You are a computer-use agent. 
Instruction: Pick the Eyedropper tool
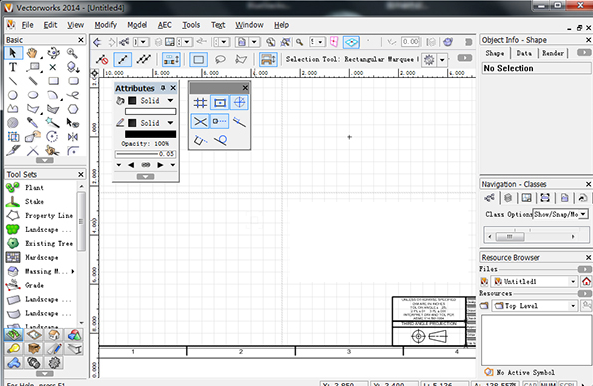[33, 122]
